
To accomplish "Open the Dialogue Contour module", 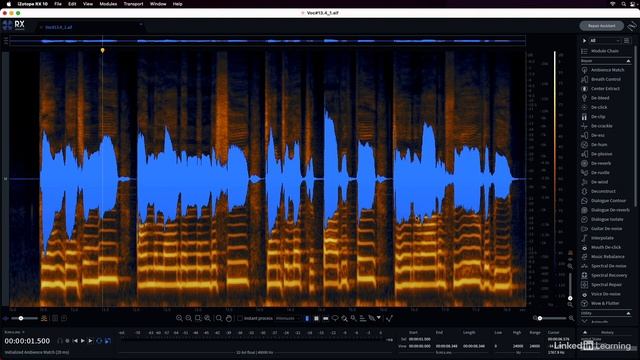I will [x=603, y=201].
